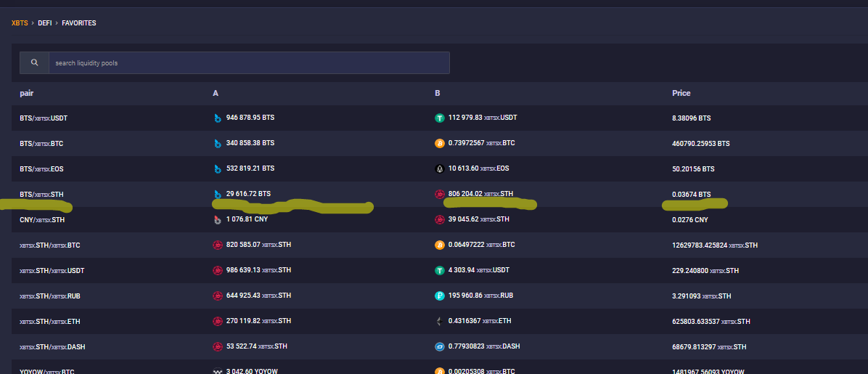Viewport: 868px width, 374px height.
Task: Click STH icon beside 806 204.02
Action: pyautogui.click(x=440, y=195)
